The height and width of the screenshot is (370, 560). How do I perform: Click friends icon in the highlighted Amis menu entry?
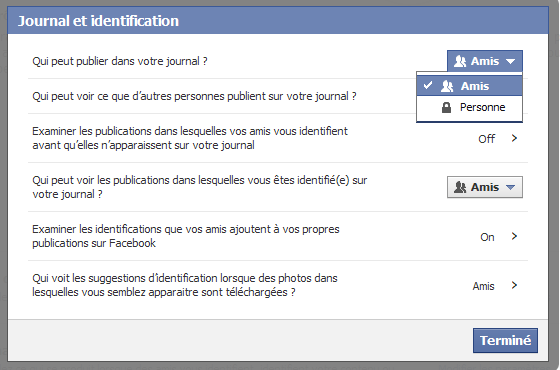(447, 86)
